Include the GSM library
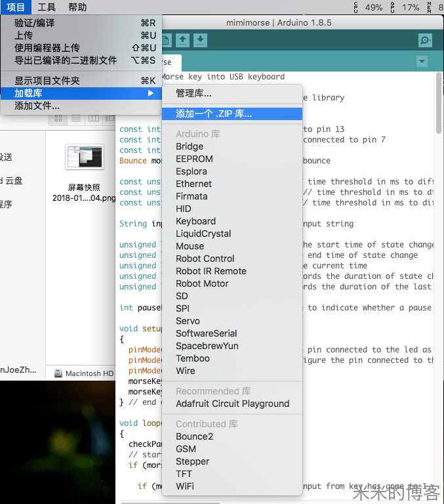This screenshot has height=504, width=444. [x=232, y=449]
